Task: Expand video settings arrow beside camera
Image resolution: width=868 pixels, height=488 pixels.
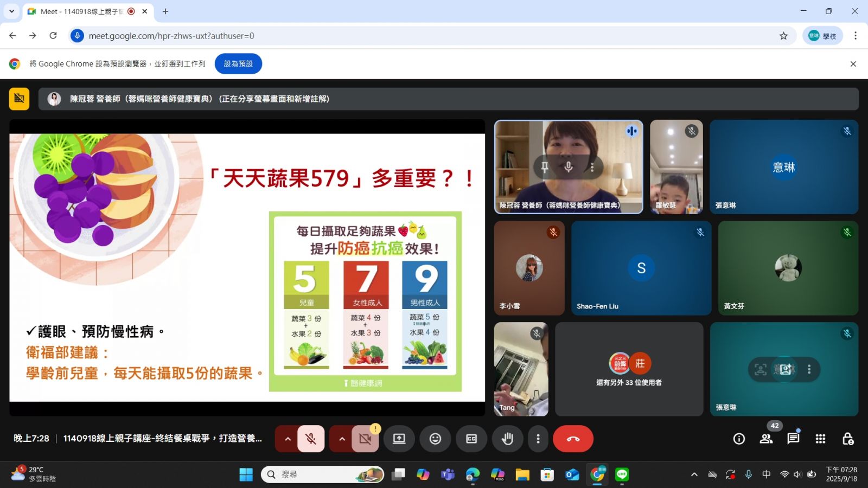Action: coord(342,439)
